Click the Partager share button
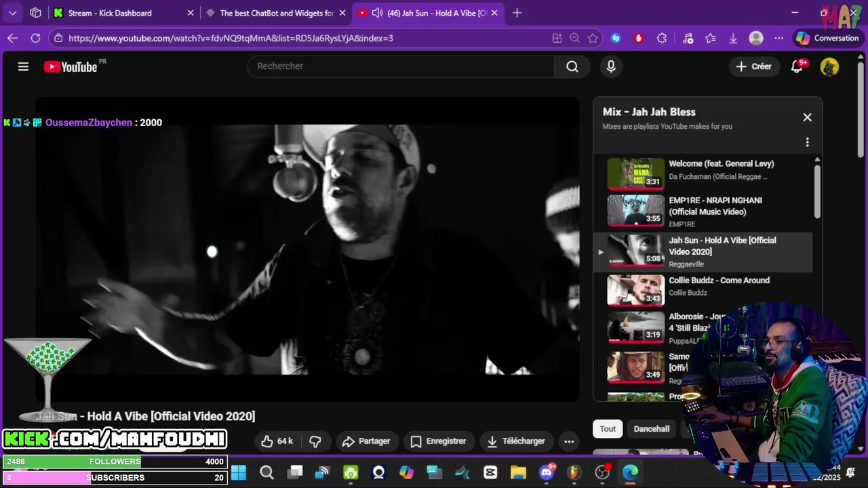This screenshot has width=868, height=488. [366, 441]
